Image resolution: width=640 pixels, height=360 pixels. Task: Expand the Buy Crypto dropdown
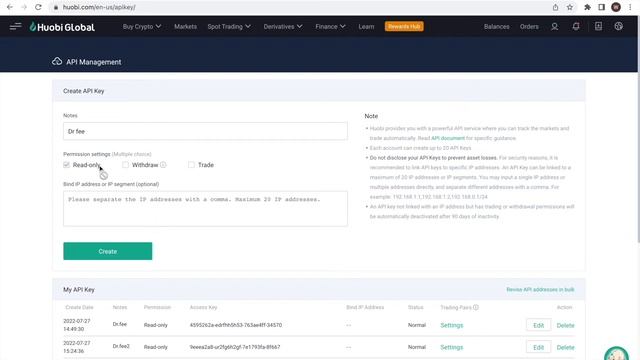142,27
